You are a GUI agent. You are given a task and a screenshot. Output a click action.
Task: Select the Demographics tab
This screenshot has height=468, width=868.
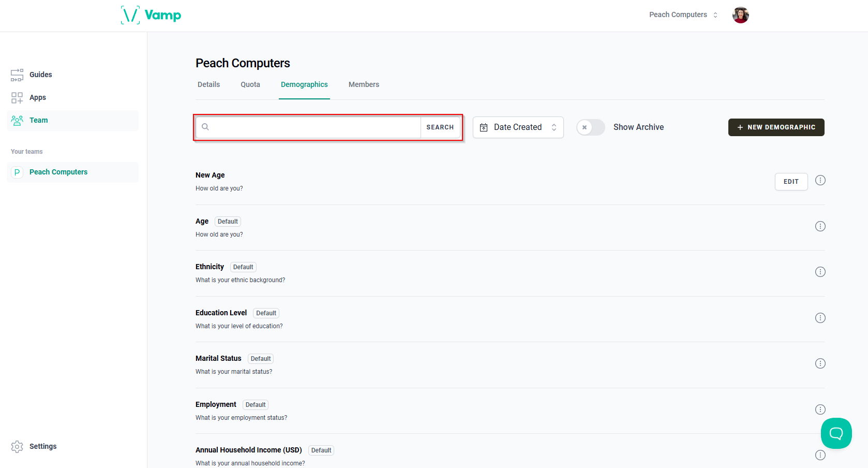(304, 84)
